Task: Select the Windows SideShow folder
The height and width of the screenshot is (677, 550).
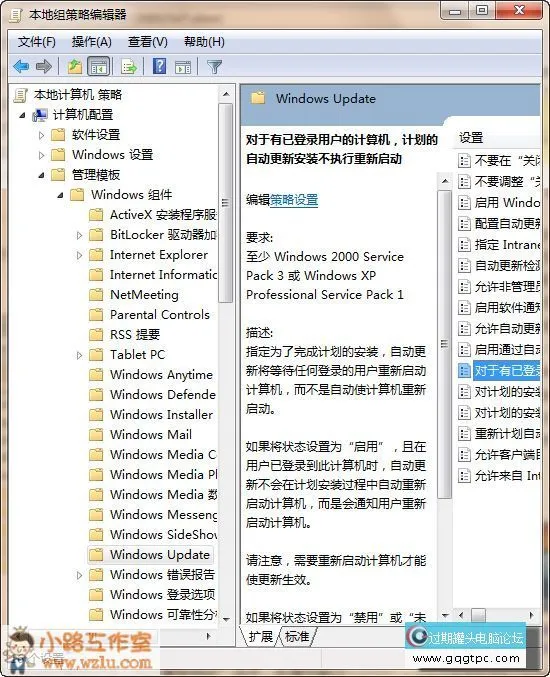Action: 152,535
